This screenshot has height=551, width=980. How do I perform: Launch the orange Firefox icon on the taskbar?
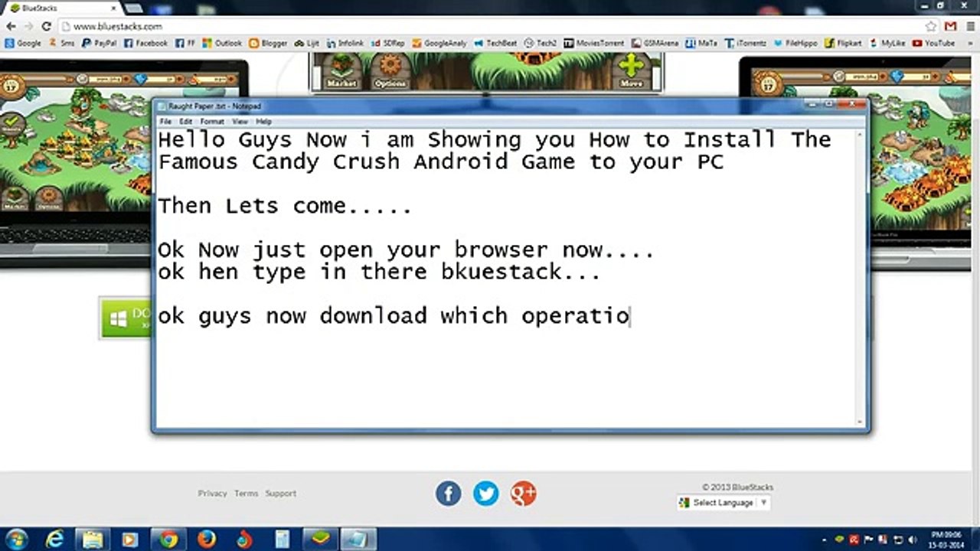click(x=206, y=539)
